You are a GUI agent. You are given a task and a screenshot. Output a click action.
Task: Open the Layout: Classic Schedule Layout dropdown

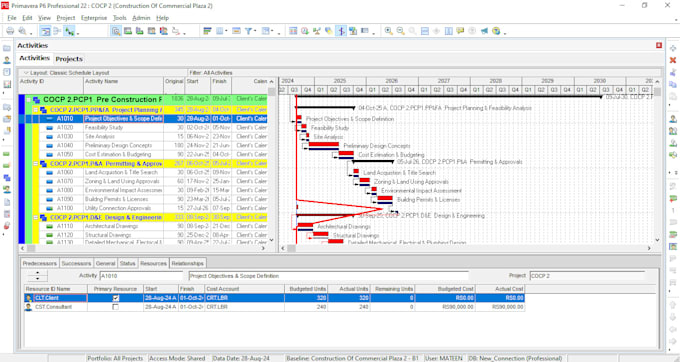pyautogui.click(x=26, y=73)
